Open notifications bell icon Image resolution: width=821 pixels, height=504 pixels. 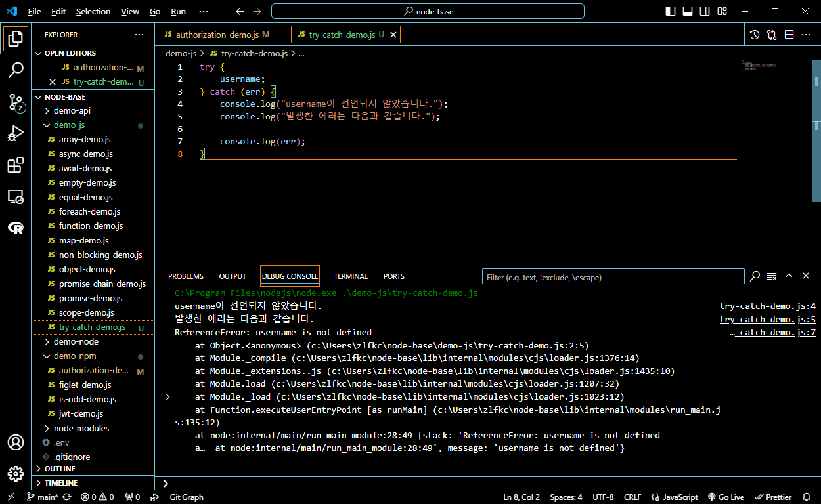pyautogui.click(x=808, y=497)
